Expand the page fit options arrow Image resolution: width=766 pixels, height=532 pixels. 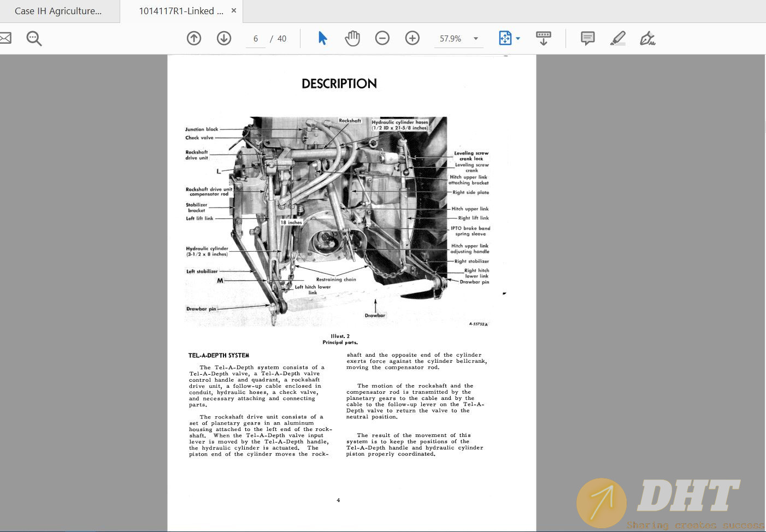tap(518, 39)
